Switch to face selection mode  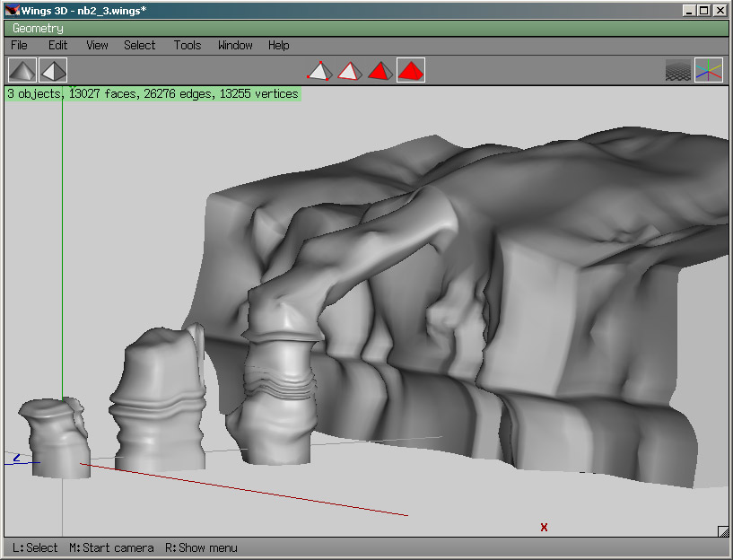tap(380, 70)
